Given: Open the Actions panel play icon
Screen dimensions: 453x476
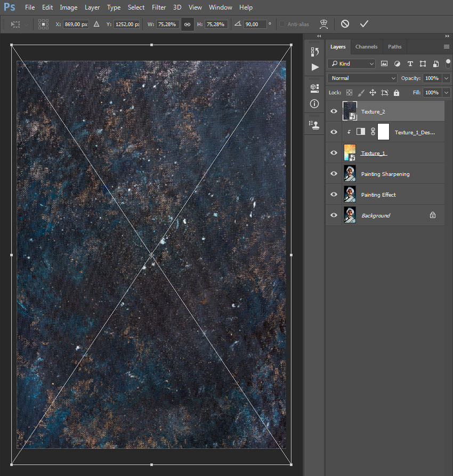Looking at the screenshot, I should [314, 67].
